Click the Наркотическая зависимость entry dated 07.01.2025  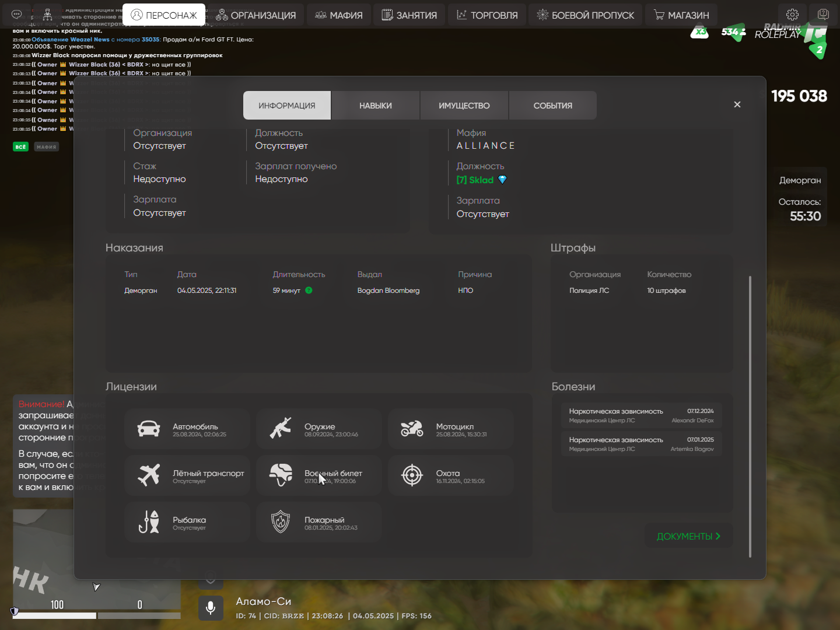pyautogui.click(x=642, y=444)
